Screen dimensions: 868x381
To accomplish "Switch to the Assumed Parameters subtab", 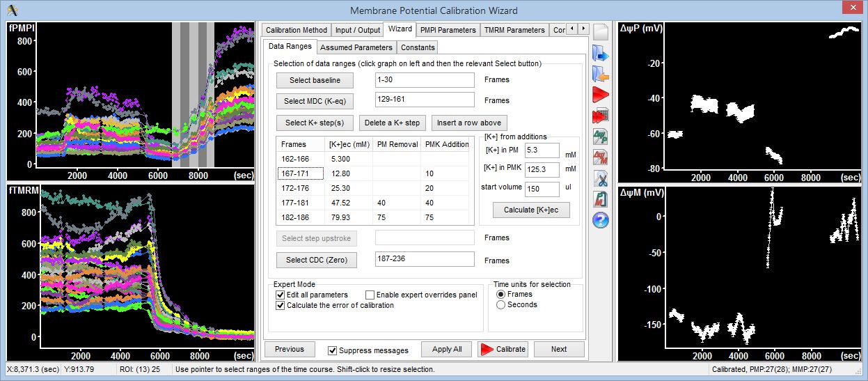I will [x=356, y=47].
